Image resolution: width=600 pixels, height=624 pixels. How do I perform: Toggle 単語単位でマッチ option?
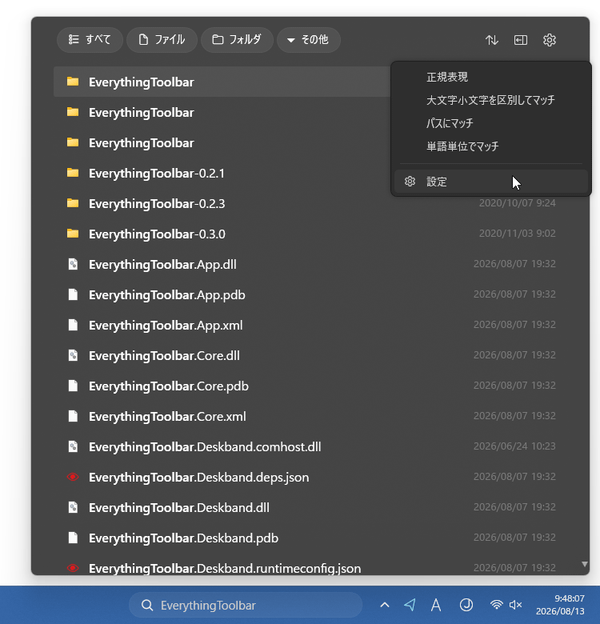[x=491, y=146]
